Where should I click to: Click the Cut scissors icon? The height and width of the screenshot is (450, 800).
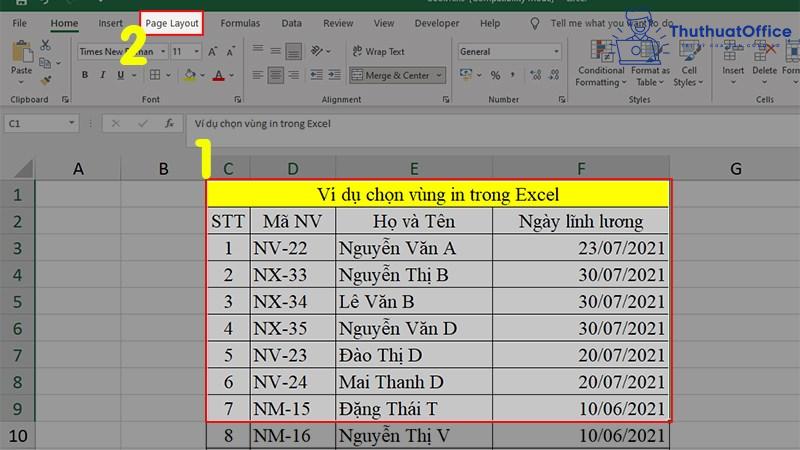click(45, 45)
